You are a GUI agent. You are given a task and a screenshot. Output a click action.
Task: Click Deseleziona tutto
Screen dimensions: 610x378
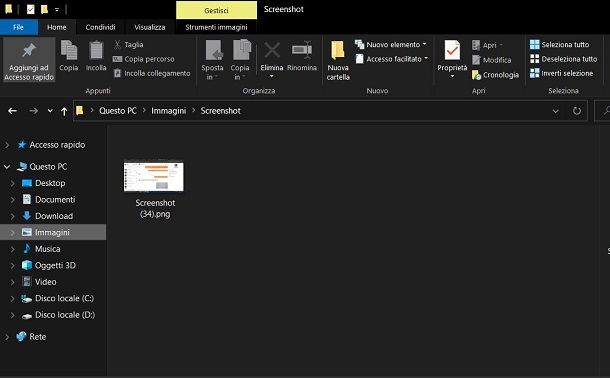[563, 59]
